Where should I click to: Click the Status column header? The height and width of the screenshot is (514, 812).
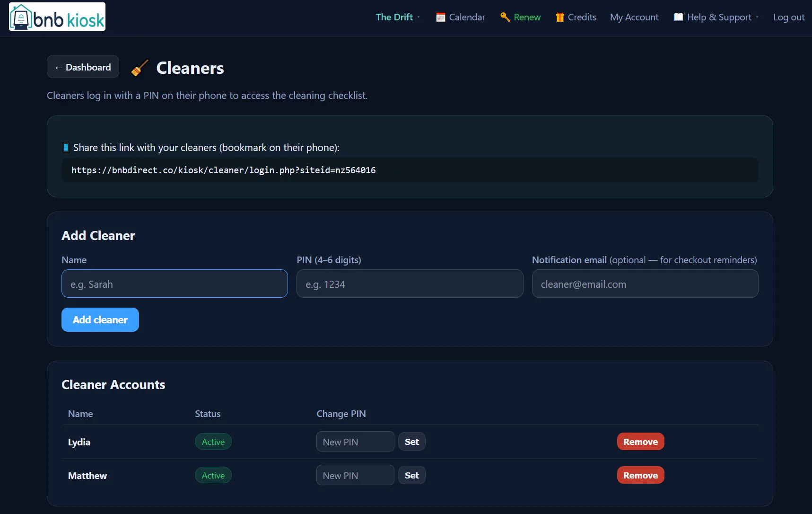208,414
